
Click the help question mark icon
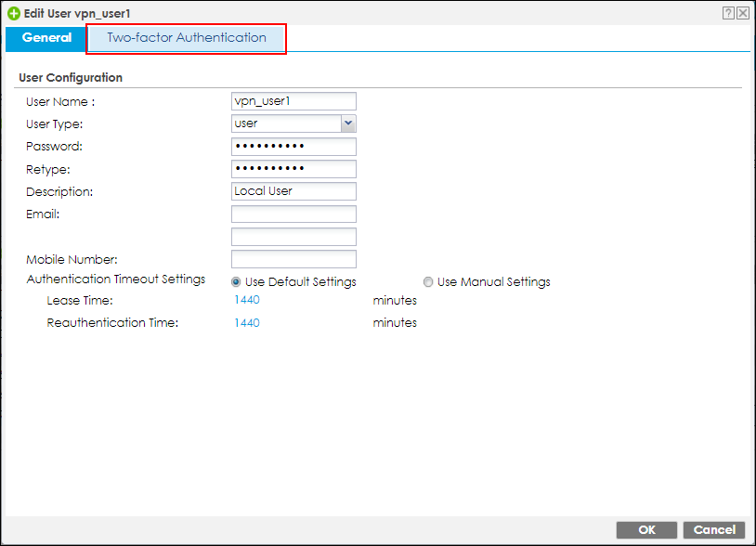pos(728,13)
